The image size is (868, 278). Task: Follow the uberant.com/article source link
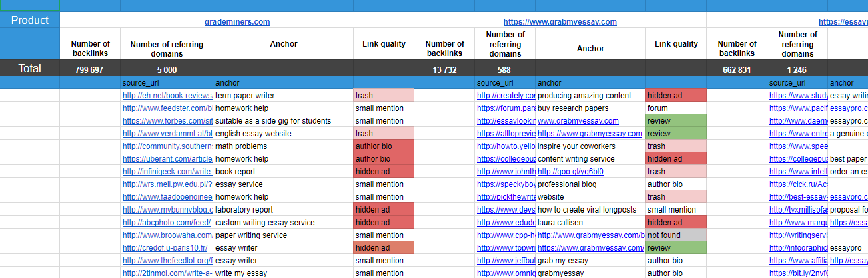point(167,159)
